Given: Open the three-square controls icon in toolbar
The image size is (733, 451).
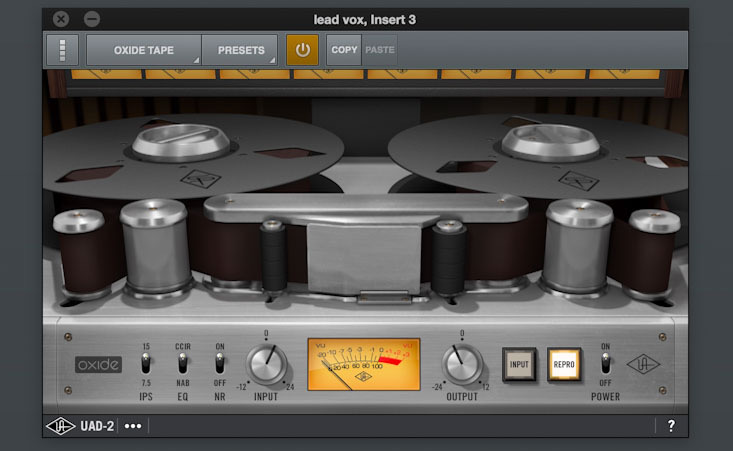Looking at the screenshot, I should (63, 50).
